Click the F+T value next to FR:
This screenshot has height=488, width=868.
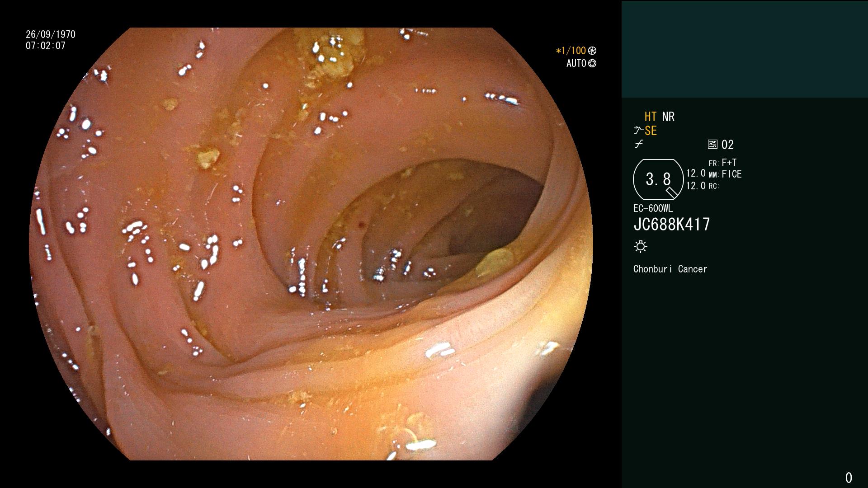[729, 163]
